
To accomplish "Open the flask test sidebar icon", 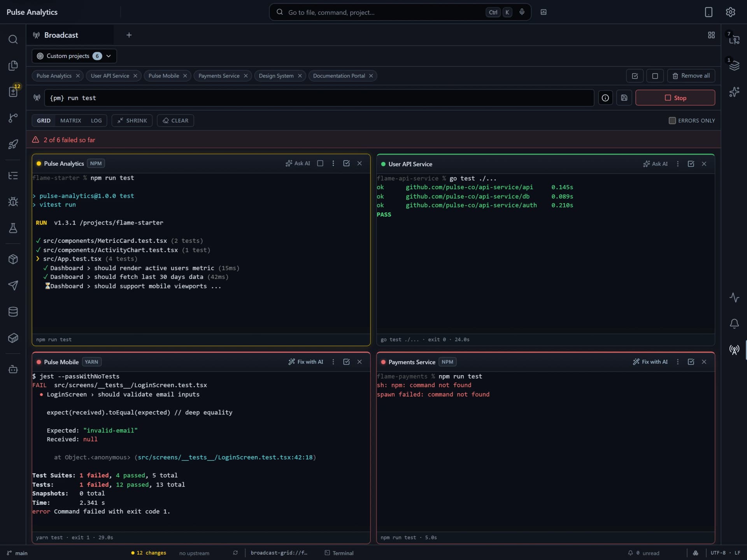I will pos(13,228).
